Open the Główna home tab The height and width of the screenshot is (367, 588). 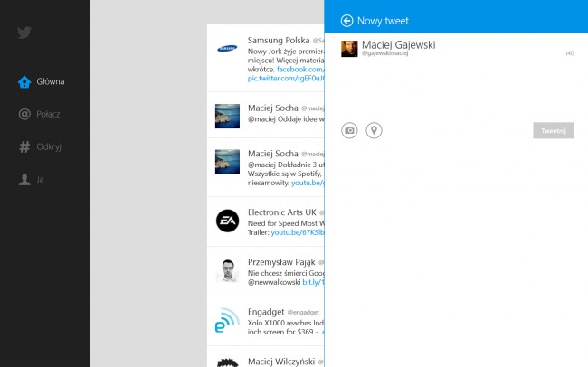[x=42, y=81]
